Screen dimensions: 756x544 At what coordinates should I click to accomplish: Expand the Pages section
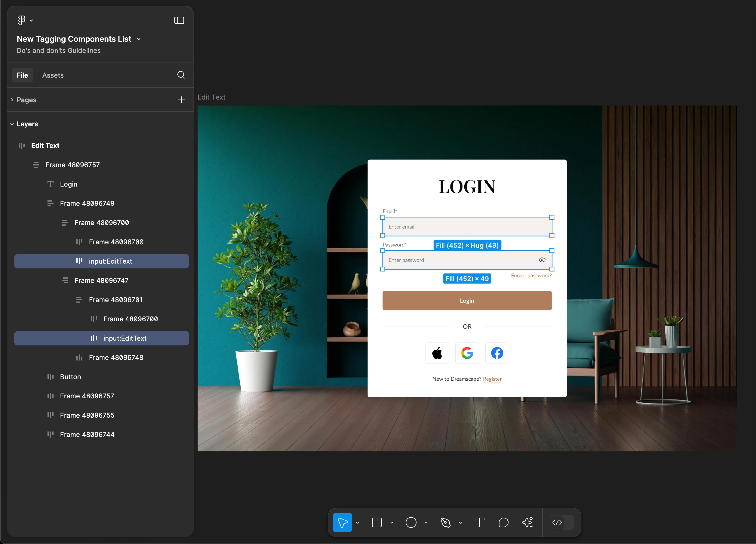pyautogui.click(x=12, y=100)
